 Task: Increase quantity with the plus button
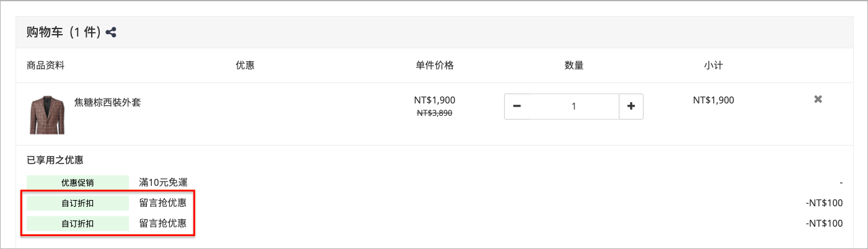(x=631, y=107)
